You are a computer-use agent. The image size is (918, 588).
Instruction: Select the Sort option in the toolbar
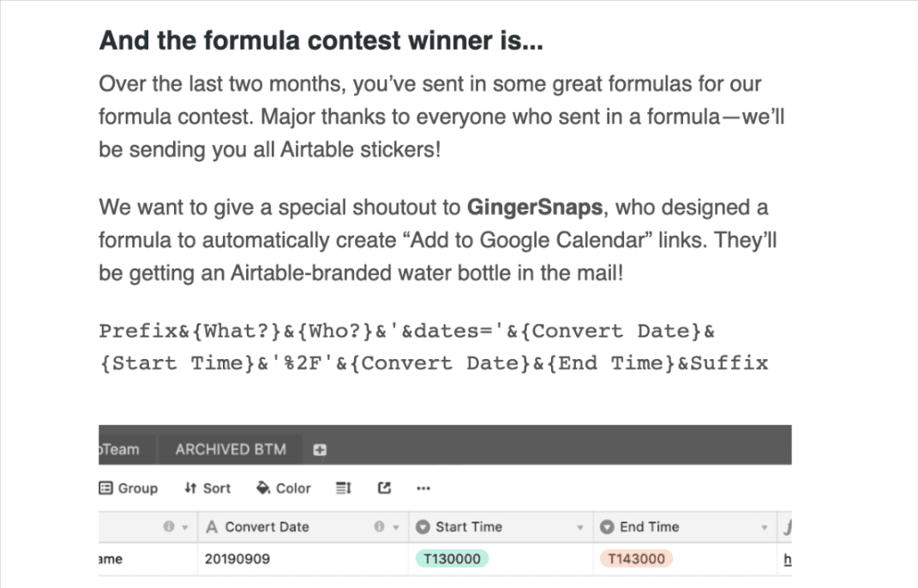pos(207,488)
